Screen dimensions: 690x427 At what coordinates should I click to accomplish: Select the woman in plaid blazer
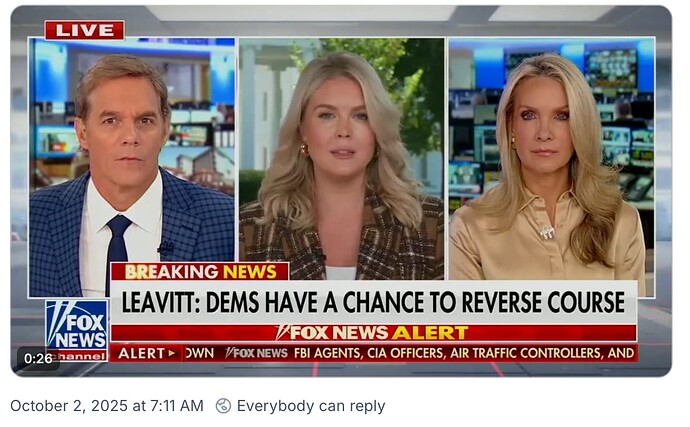click(341, 167)
